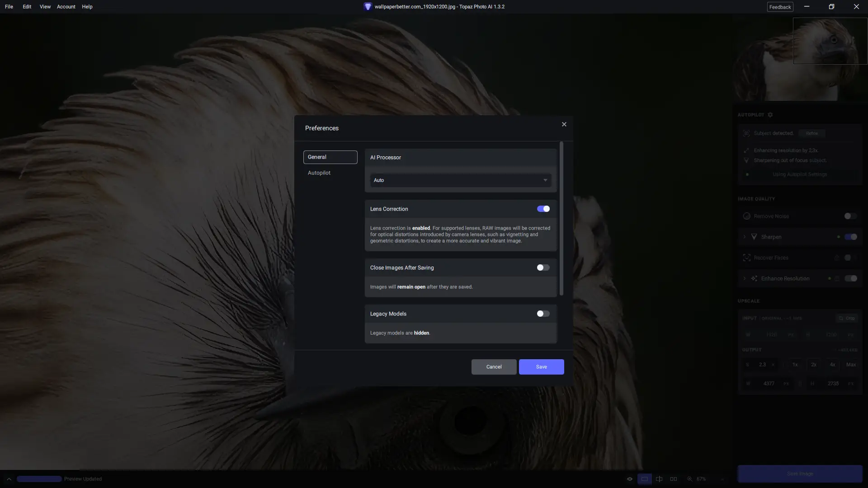This screenshot has height=488, width=868.
Task: Select the single view layout icon
Action: point(644,479)
